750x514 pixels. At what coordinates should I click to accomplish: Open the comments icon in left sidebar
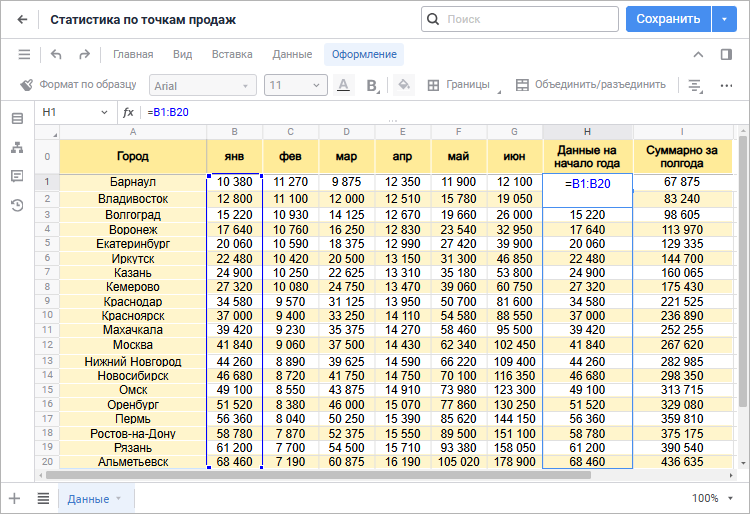click(x=17, y=176)
